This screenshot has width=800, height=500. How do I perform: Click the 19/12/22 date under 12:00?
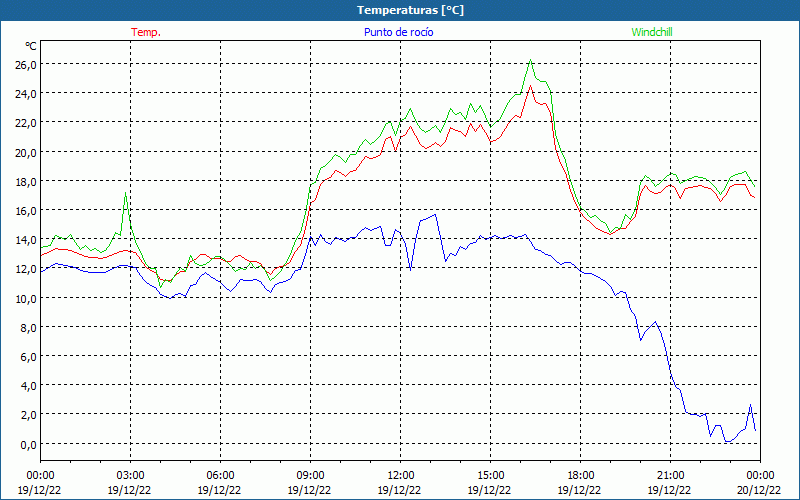tap(399, 490)
